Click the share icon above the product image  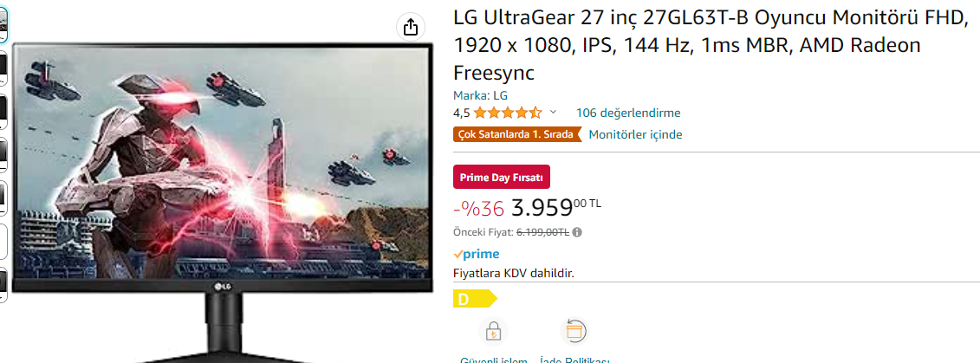click(x=412, y=26)
